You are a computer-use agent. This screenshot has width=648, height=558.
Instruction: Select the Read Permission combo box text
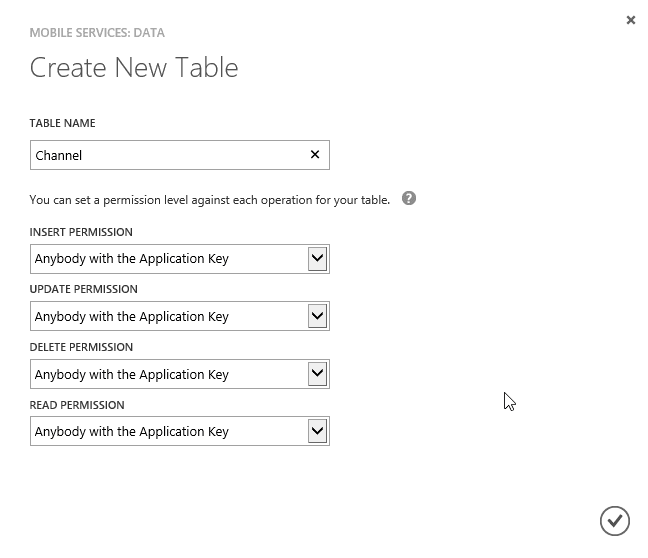click(x=131, y=432)
